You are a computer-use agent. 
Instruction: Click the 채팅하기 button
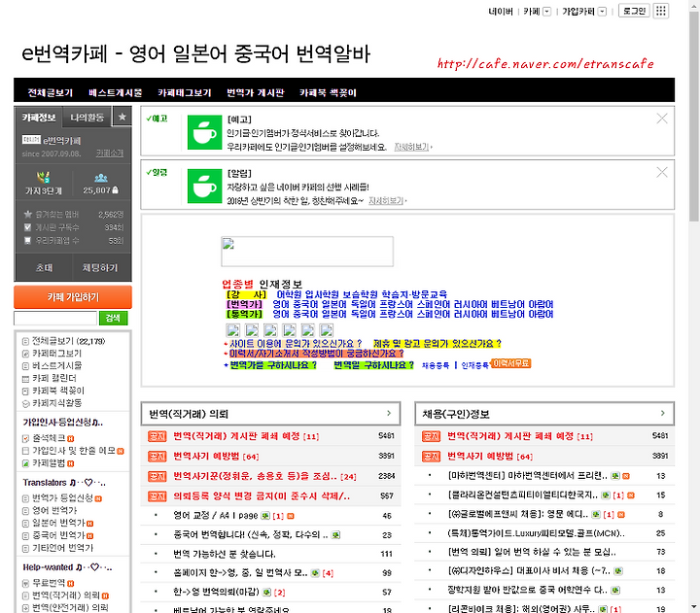100,268
